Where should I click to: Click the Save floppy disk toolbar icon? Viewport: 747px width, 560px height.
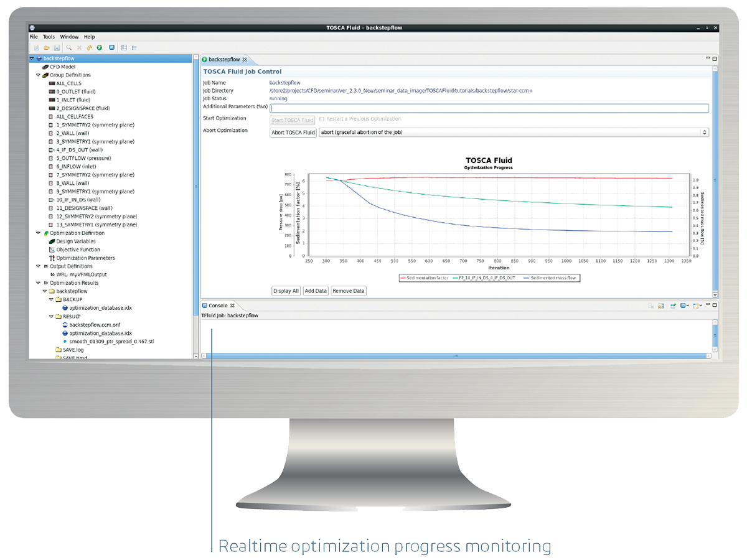click(x=57, y=48)
